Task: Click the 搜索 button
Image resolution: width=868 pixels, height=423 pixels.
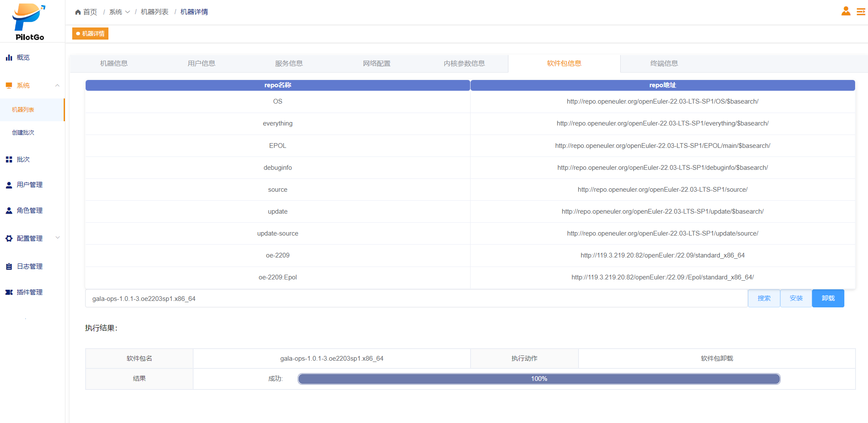Action: coord(763,298)
